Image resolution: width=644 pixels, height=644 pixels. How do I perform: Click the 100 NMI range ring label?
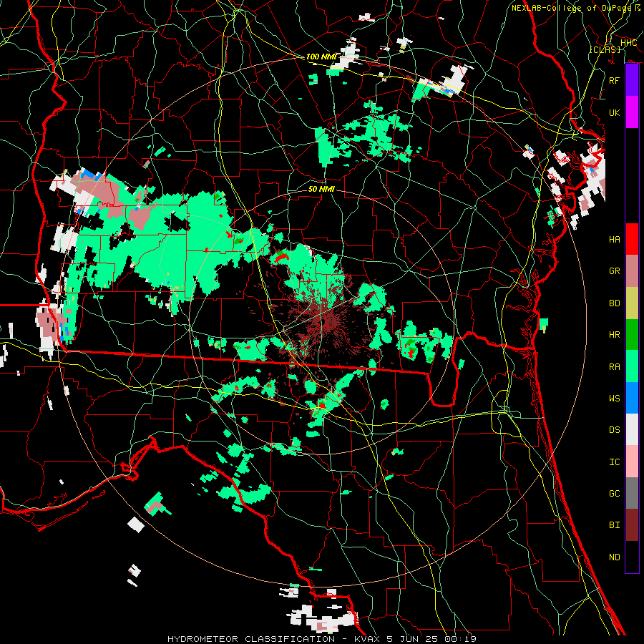321,57
